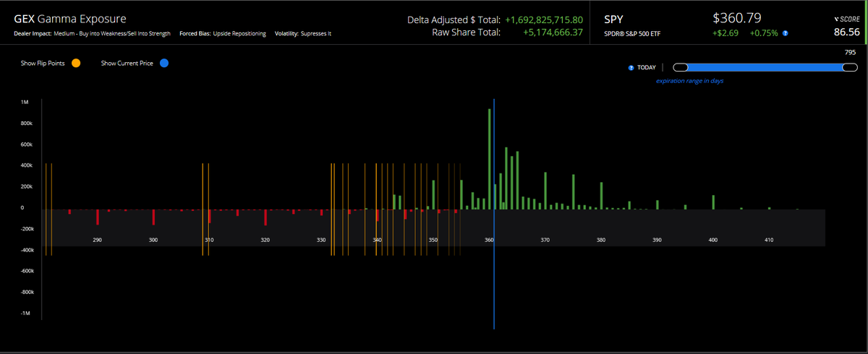Click the 795 days value above slider
Viewport: 868px width, 354px height.
[x=850, y=52]
